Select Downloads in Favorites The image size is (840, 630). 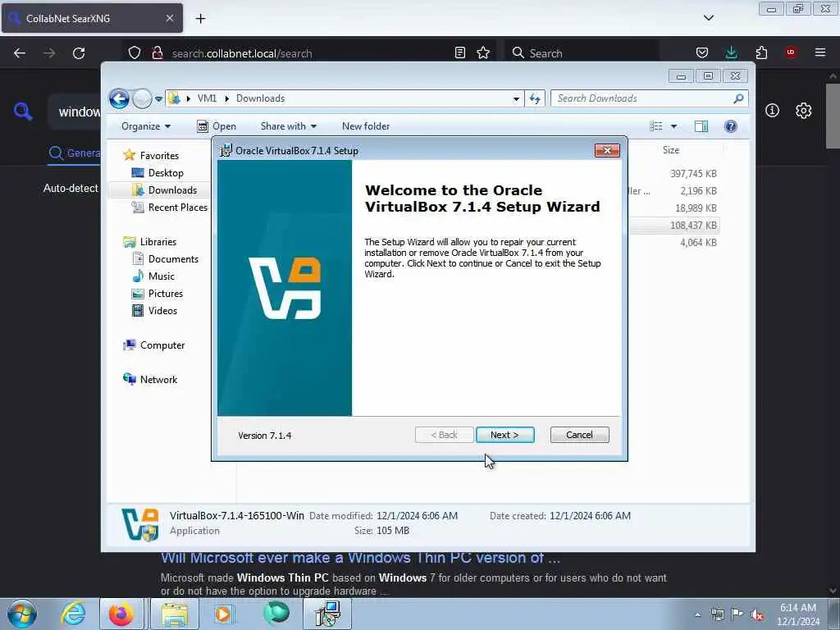pos(172,190)
